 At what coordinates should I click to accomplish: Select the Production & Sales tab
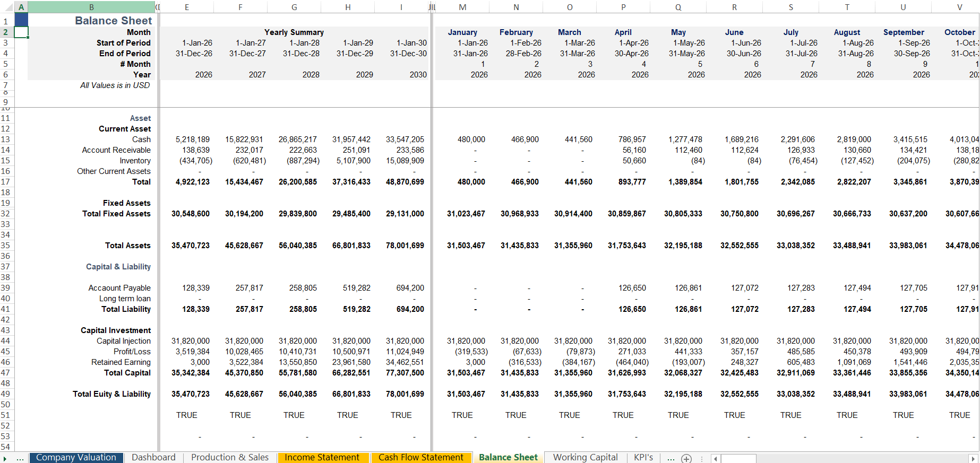[x=230, y=458]
